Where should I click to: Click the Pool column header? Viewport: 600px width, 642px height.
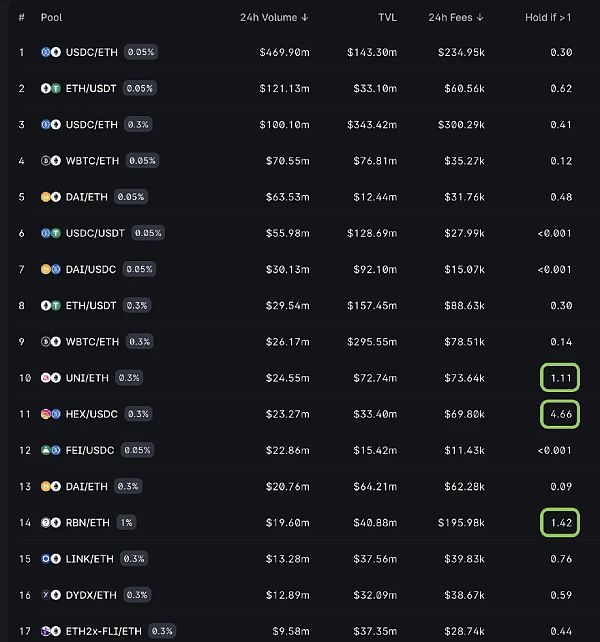(51, 17)
